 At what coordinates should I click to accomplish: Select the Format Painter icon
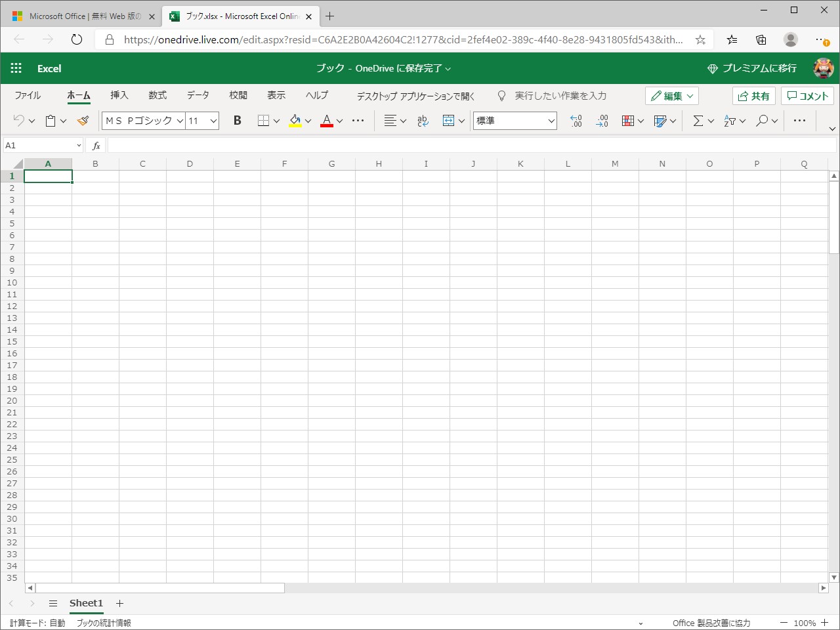point(83,121)
